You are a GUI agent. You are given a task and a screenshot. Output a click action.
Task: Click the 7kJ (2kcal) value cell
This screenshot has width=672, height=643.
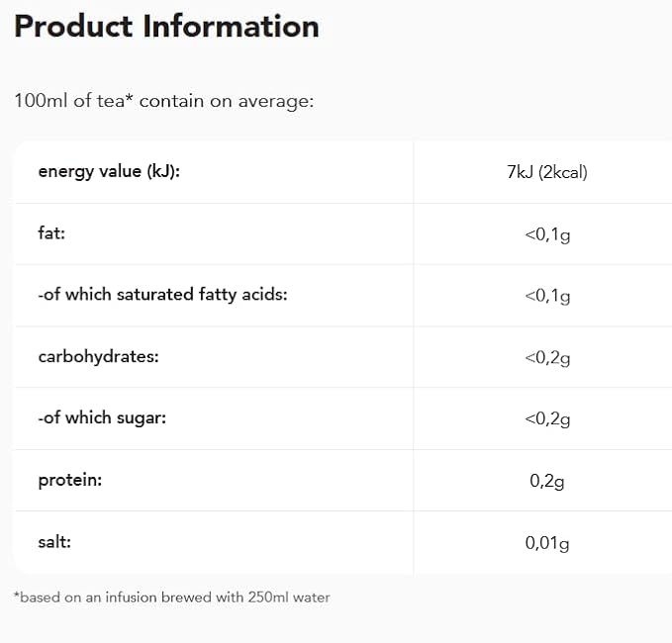coord(547,172)
